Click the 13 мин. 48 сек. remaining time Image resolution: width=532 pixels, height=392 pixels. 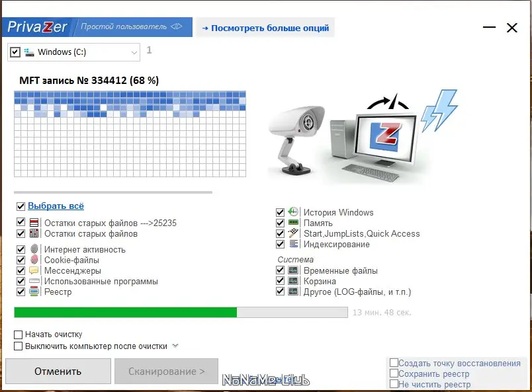(x=382, y=312)
